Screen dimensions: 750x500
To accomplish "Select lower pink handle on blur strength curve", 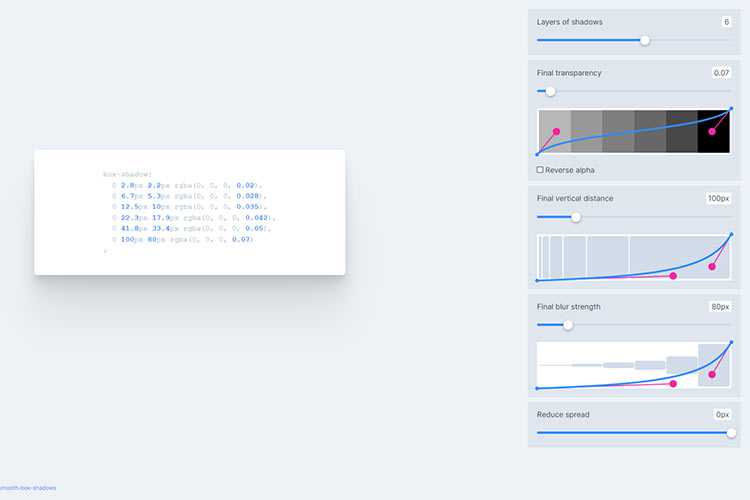I will pyautogui.click(x=672, y=383).
